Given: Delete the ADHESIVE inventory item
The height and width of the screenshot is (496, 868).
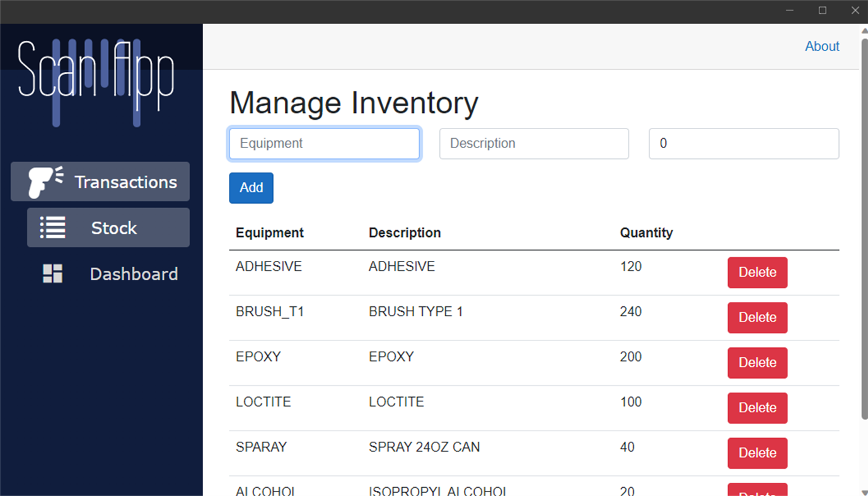Looking at the screenshot, I should pyautogui.click(x=757, y=272).
